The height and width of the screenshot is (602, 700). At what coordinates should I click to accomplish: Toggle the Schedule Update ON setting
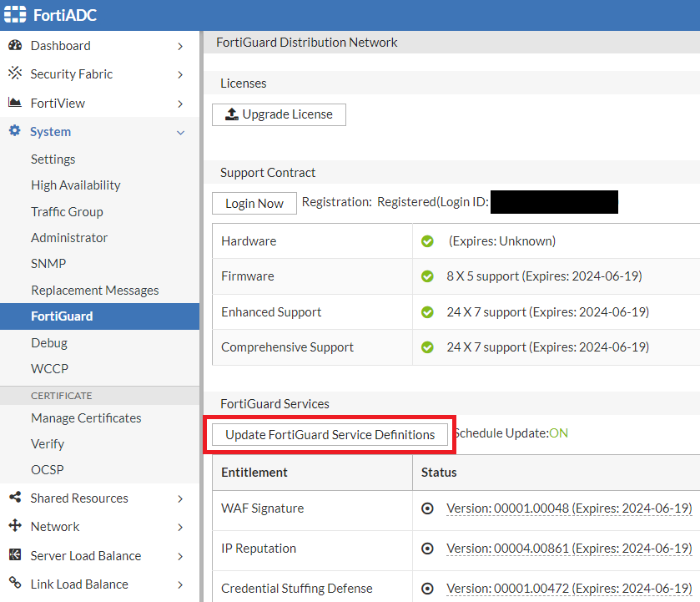[x=558, y=433]
